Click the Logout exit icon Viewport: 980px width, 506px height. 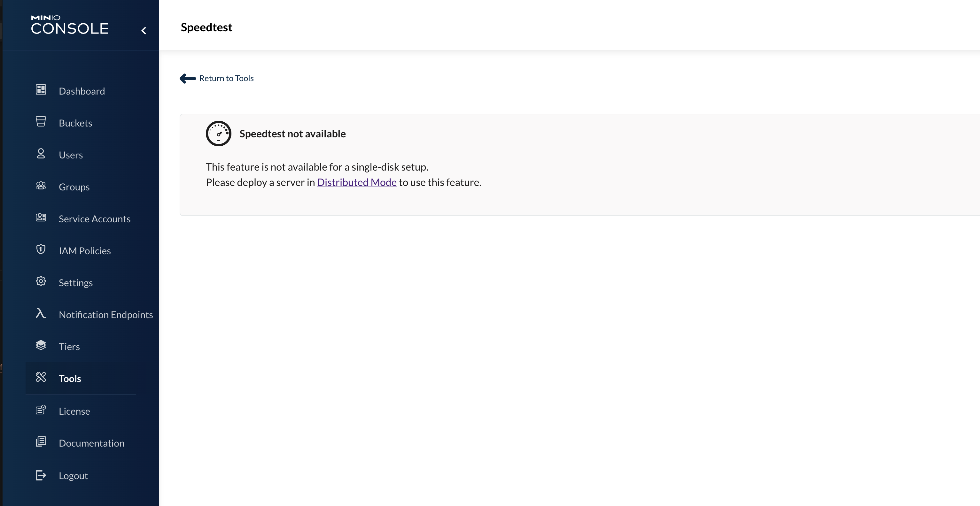[x=41, y=475]
